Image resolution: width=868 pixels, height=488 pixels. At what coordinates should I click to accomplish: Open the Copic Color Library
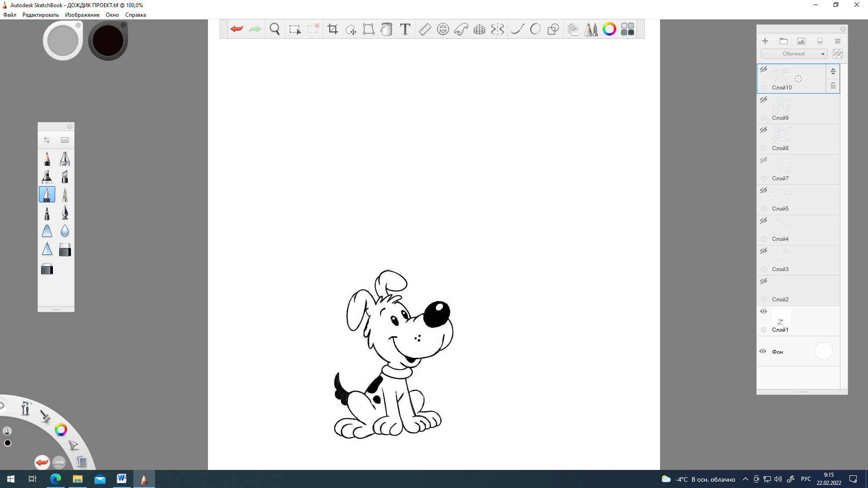click(627, 29)
